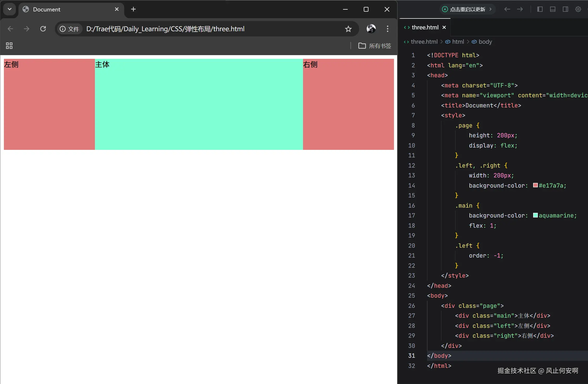Navigate forward in the editor history
The height and width of the screenshot is (384, 588).
[x=520, y=9]
